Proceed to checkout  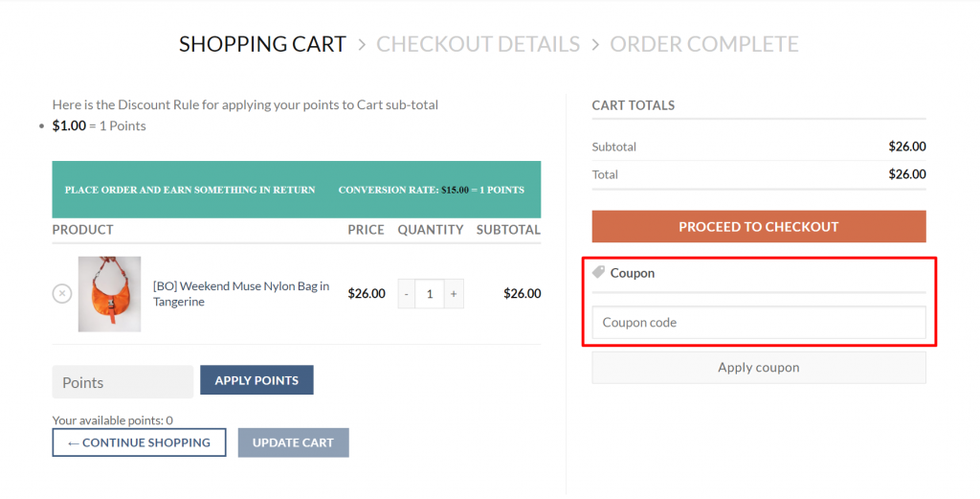click(x=759, y=226)
